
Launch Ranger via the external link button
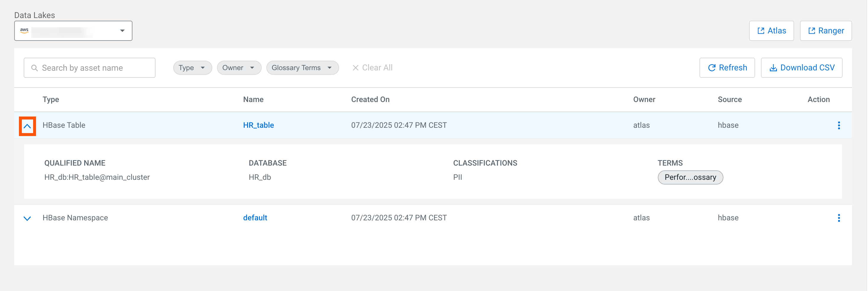pyautogui.click(x=825, y=31)
